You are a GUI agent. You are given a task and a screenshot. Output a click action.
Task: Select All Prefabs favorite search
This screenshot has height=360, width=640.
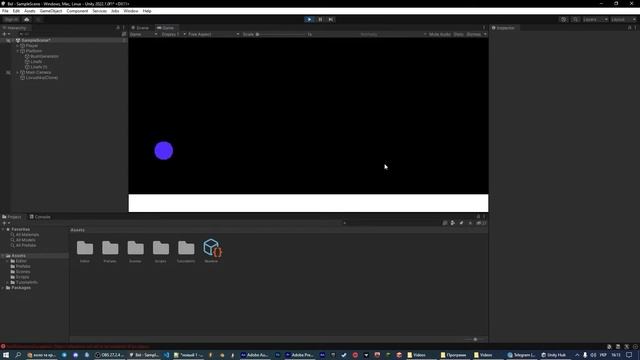[24, 245]
